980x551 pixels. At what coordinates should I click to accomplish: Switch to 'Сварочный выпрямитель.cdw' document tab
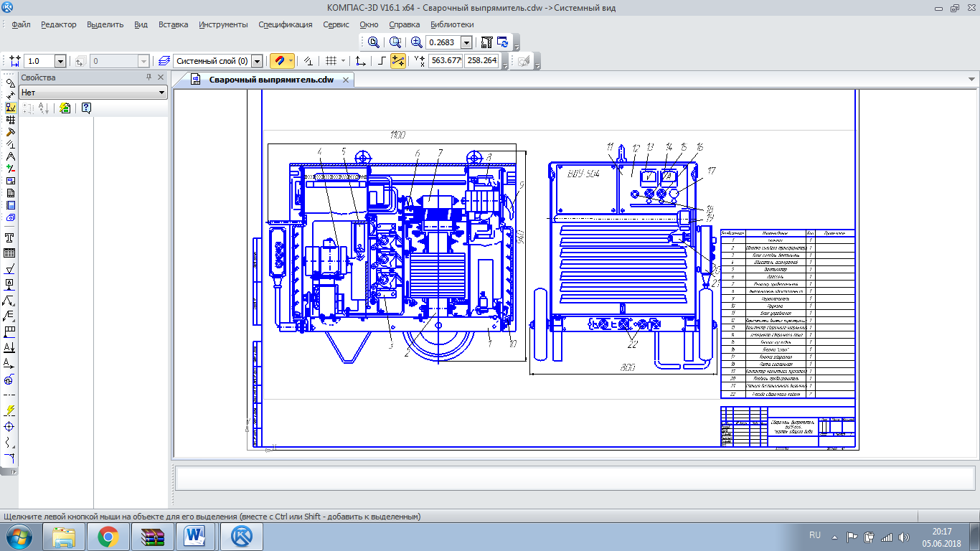point(271,80)
